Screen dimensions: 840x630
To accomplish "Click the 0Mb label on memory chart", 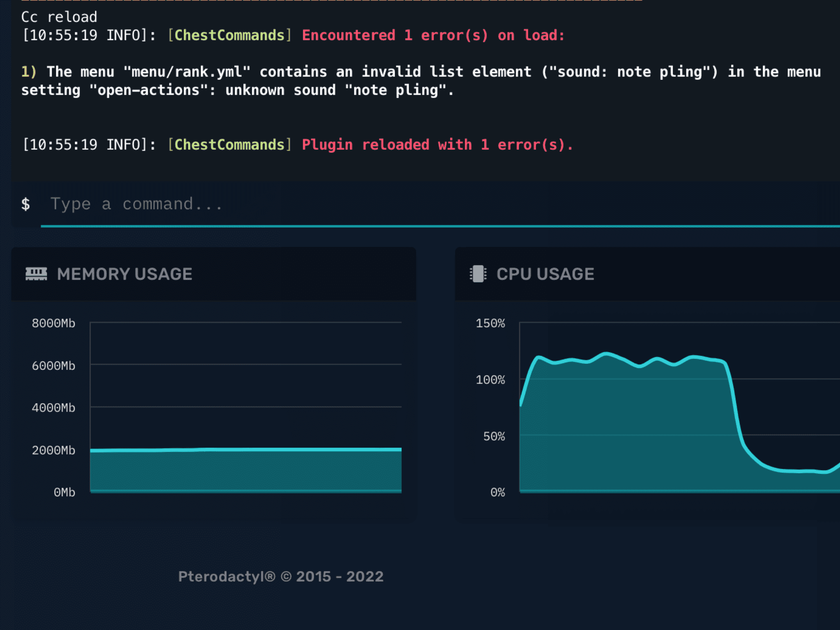I will tap(64, 492).
